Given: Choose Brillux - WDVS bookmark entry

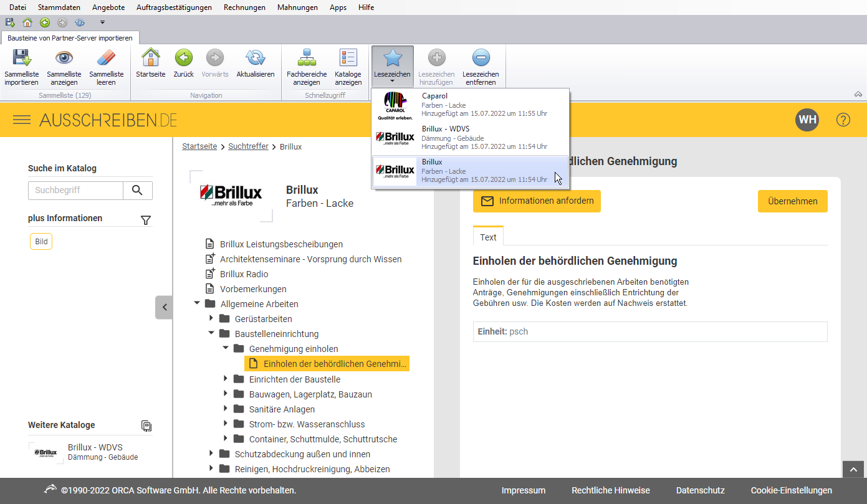Looking at the screenshot, I should 471,138.
